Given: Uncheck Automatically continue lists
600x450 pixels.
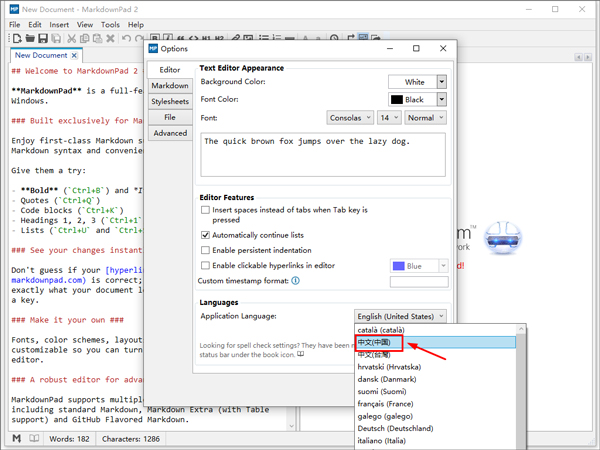Looking at the screenshot, I should pos(206,234).
